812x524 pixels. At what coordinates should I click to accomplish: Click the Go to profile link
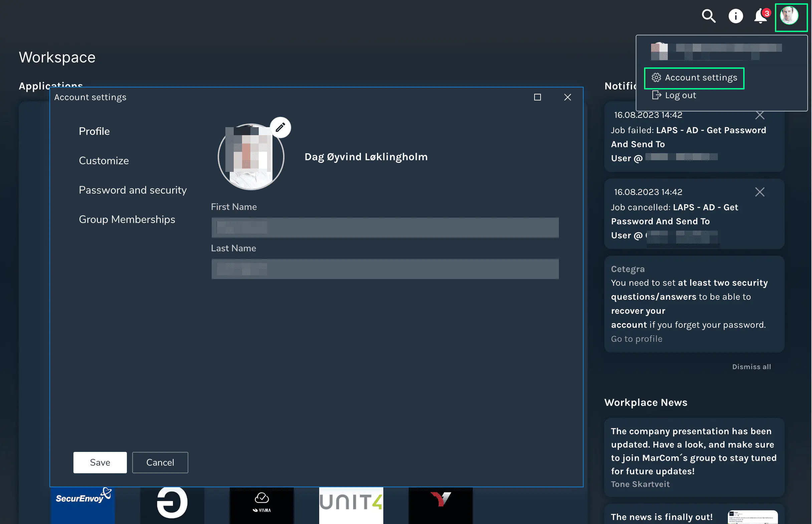click(x=636, y=339)
